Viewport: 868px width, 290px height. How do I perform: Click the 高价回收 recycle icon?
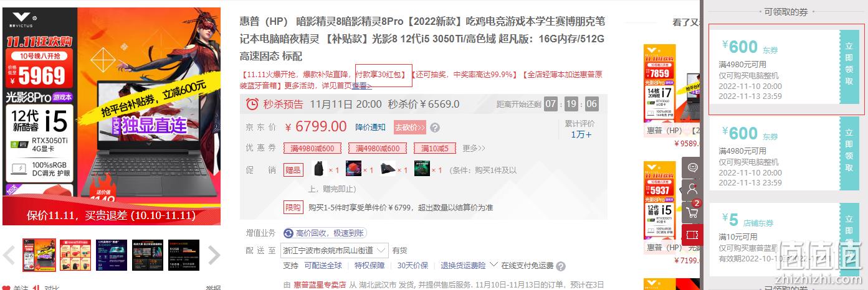(x=288, y=233)
